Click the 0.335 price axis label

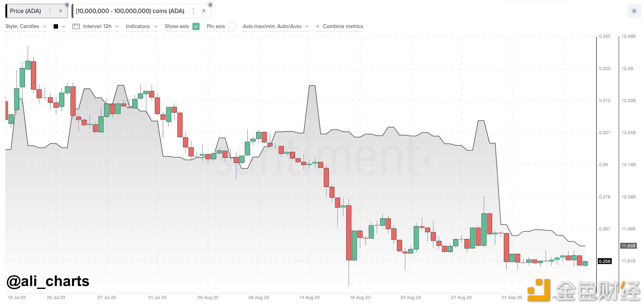pyautogui.click(x=605, y=37)
